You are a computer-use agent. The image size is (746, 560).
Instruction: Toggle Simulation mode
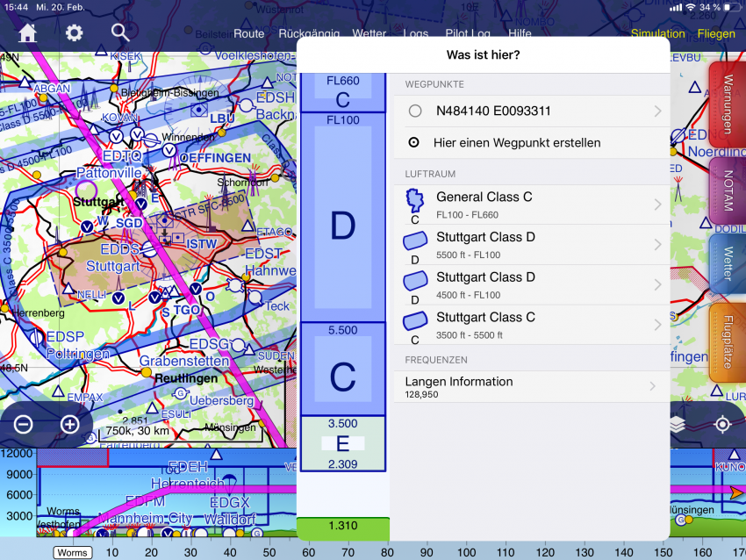(x=657, y=34)
